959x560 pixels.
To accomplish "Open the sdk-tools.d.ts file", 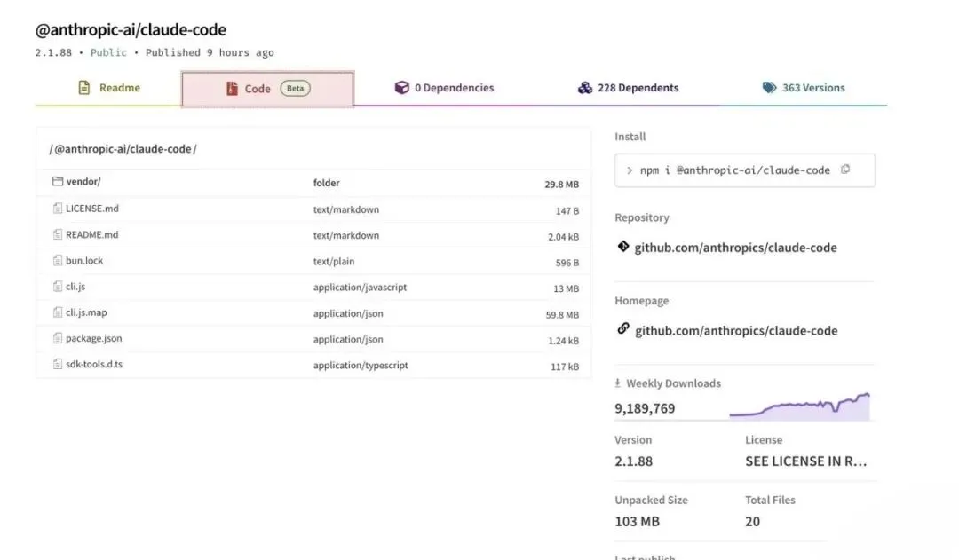I will tap(94, 364).
